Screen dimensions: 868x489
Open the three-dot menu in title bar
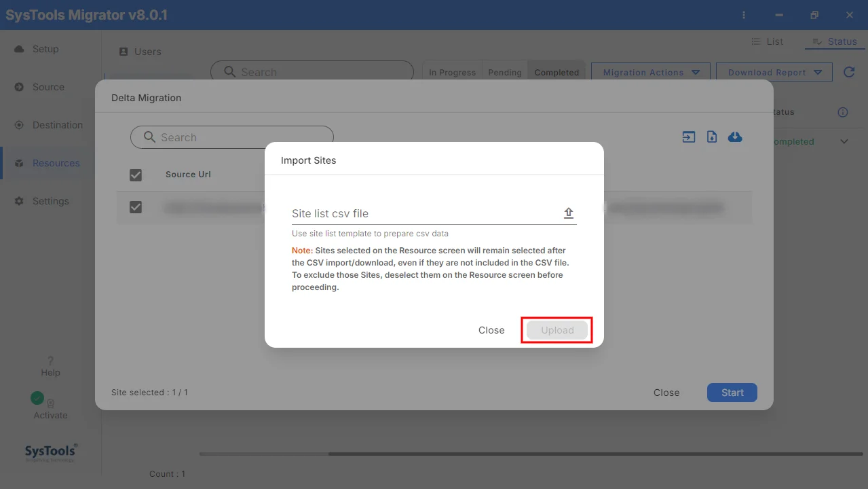[744, 15]
